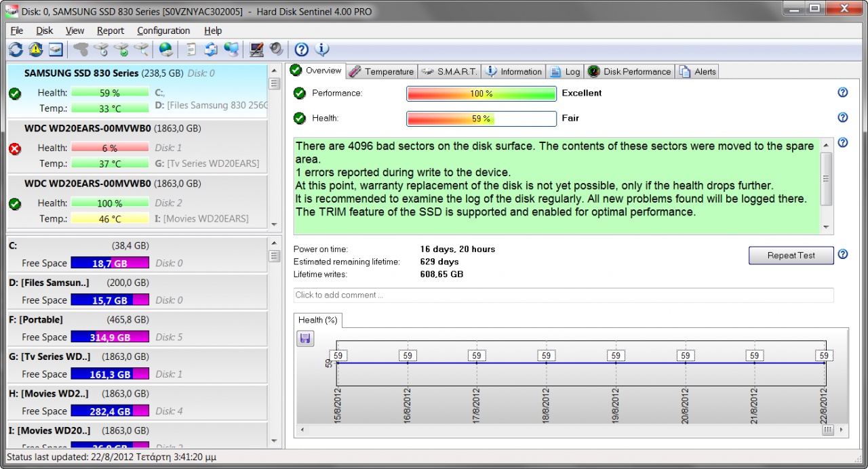The width and height of the screenshot is (868, 469).
Task: Select the WDC WD20EARS Disk 2 entry
Action: click(x=138, y=201)
